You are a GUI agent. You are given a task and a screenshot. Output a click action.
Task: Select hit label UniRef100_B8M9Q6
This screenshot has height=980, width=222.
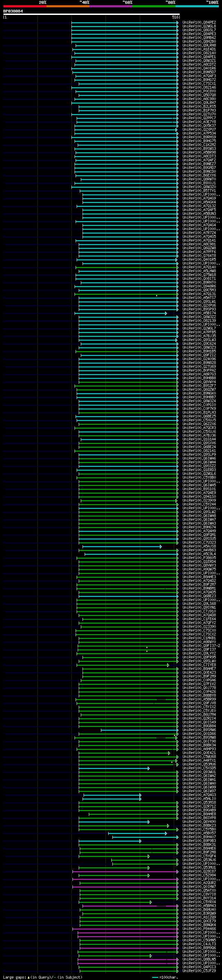pos(199,948)
